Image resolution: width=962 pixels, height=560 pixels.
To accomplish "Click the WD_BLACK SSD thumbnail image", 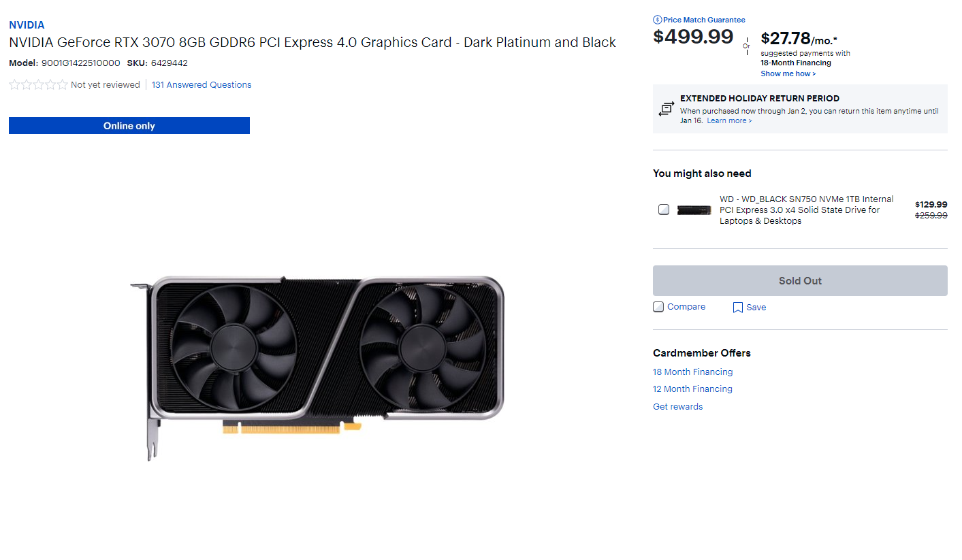I will point(694,210).
